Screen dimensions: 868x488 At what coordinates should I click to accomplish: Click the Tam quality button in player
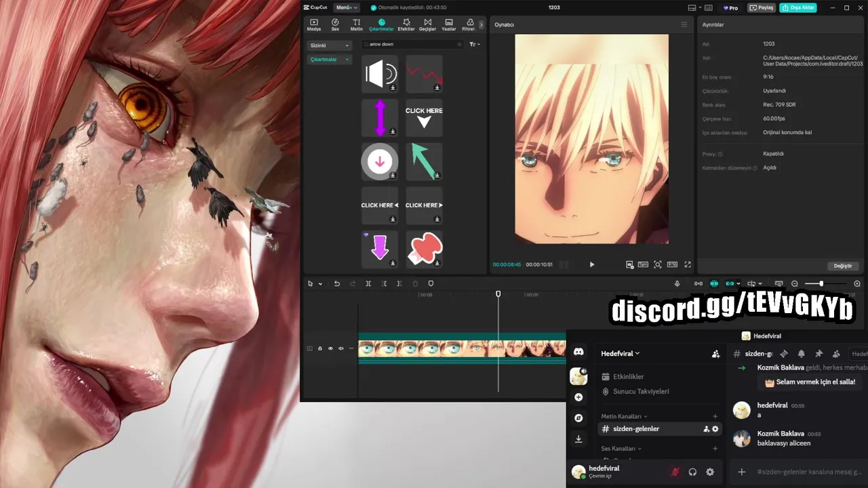(643, 264)
